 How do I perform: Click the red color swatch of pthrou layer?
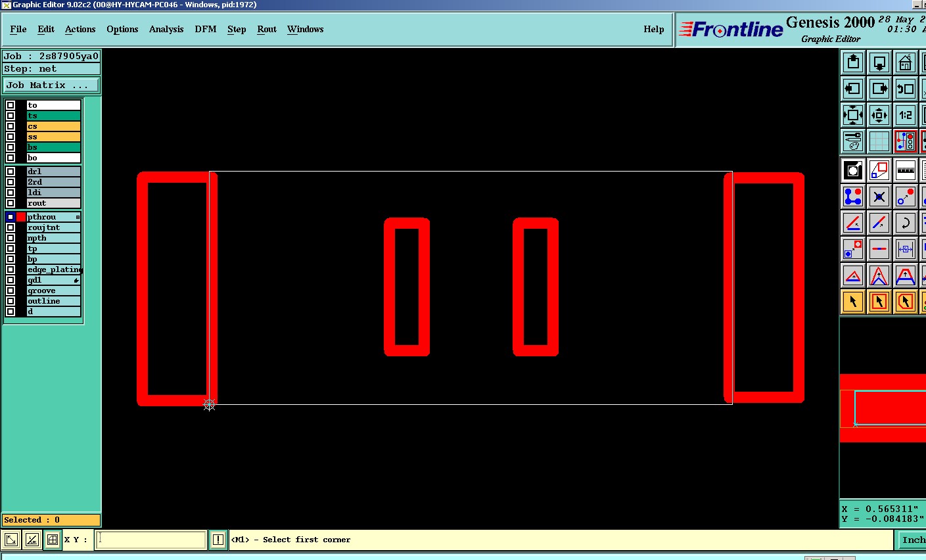[x=21, y=217]
